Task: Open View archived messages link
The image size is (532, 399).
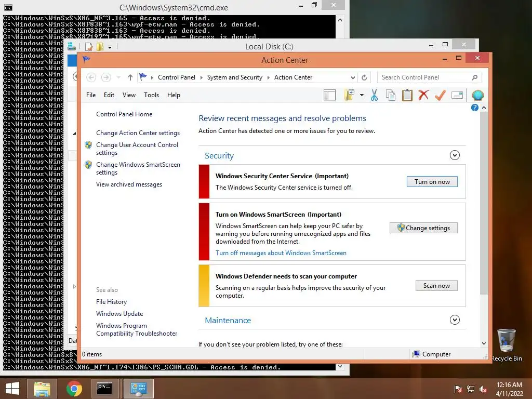Action: click(129, 184)
